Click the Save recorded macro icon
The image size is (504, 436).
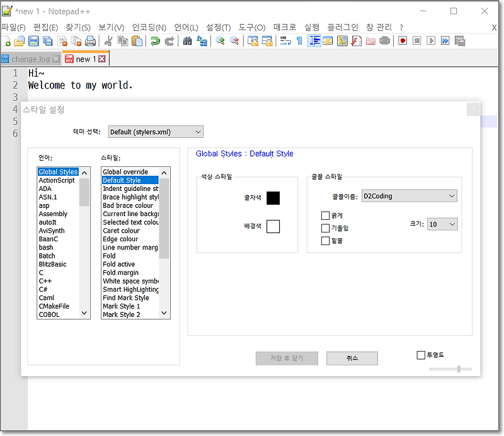(x=460, y=41)
